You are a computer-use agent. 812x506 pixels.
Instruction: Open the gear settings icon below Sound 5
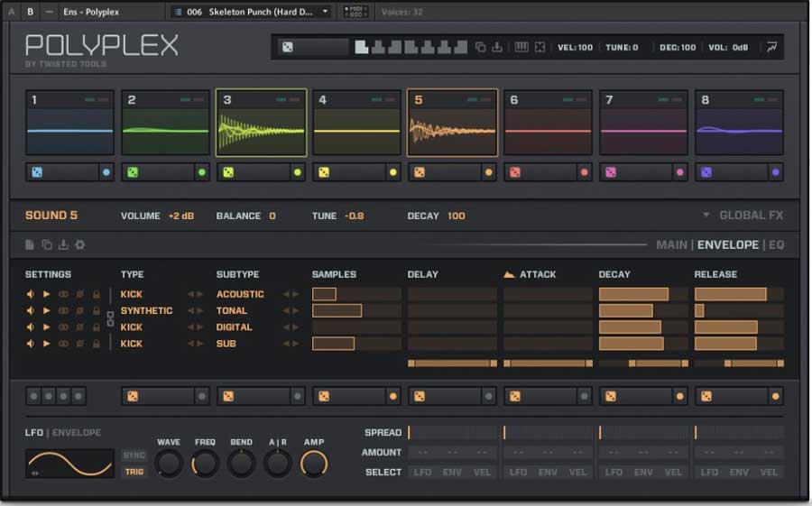(x=79, y=244)
